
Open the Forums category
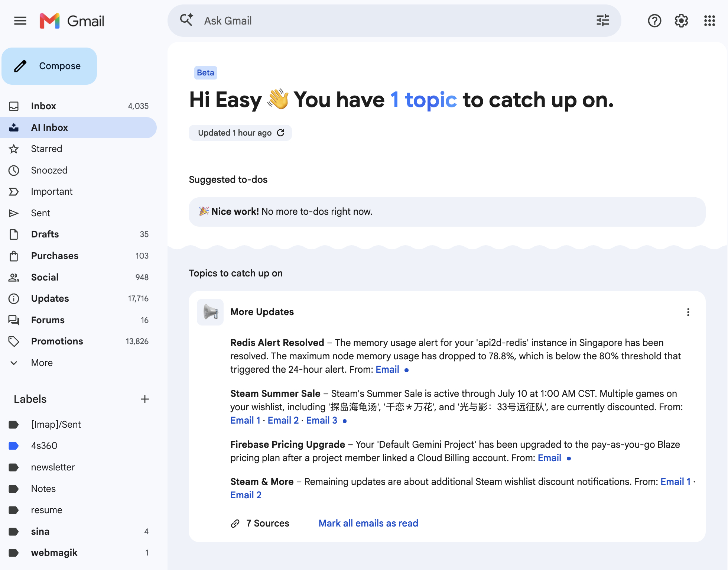[78, 320]
